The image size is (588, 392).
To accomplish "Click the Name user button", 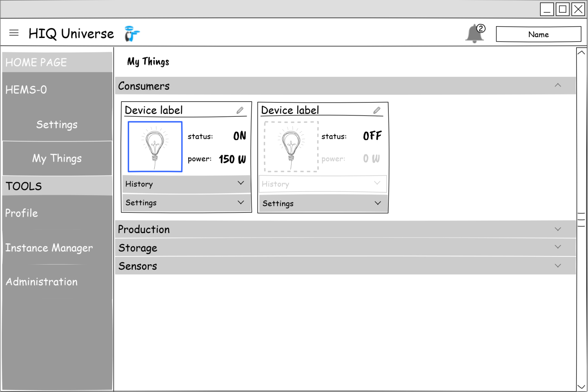I will 538,34.
